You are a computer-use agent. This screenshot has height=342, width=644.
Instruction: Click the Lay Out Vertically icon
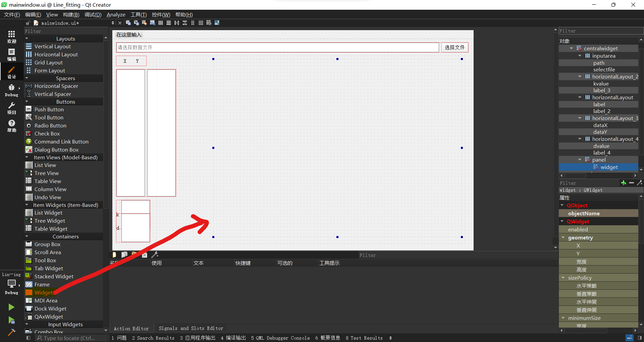(169, 23)
